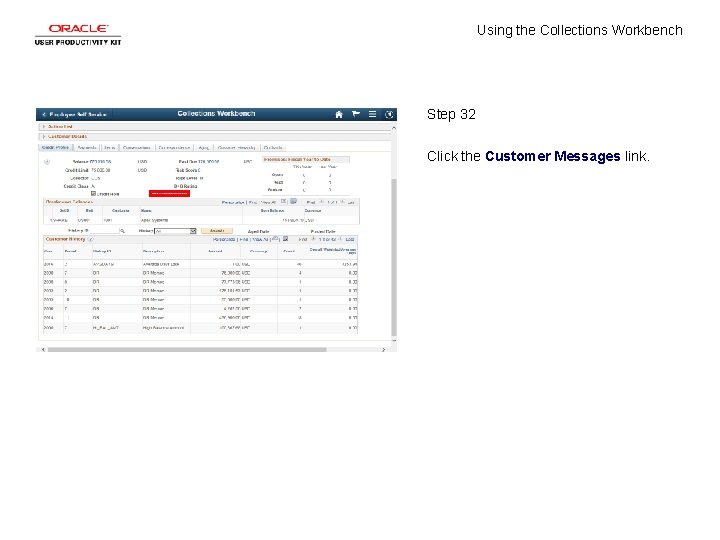Click inside the History ID input field
The image size is (720, 540).
104,231
